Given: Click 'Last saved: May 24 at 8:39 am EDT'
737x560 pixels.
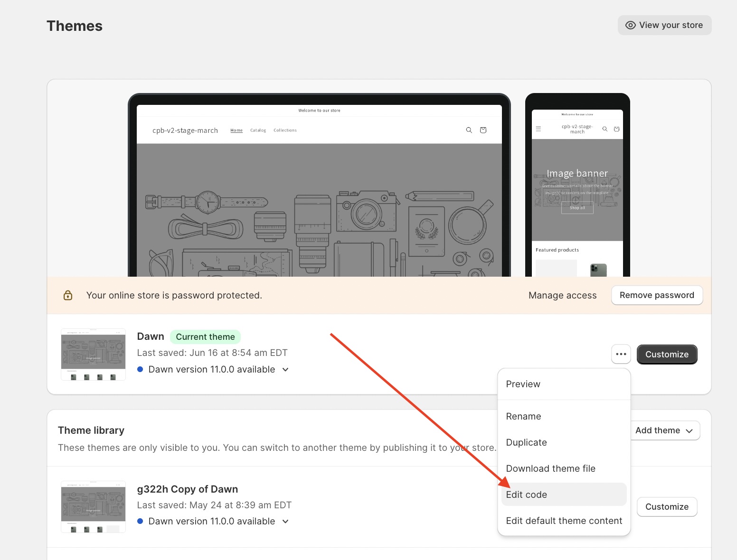Looking at the screenshot, I should [214, 505].
